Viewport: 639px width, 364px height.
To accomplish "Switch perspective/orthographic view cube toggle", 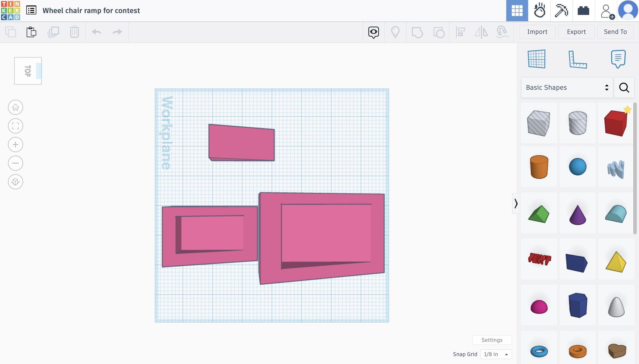I will (15, 182).
